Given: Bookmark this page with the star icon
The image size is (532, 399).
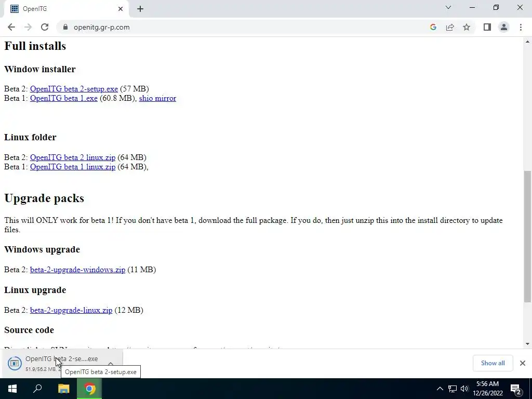Looking at the screenshot, I should (x=467, y=27).
